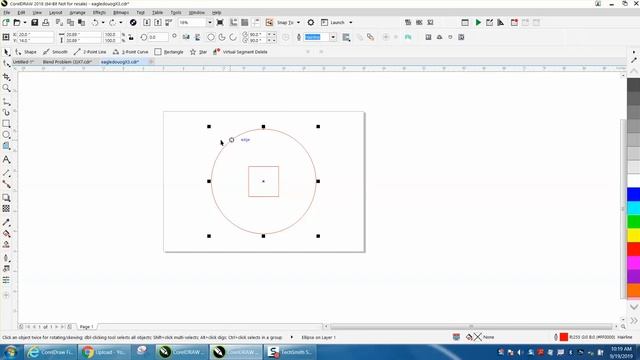Viewport: 640px width, 360px height.
Task: Select the full Ellipse shape icon
Action: coord(211,37)
